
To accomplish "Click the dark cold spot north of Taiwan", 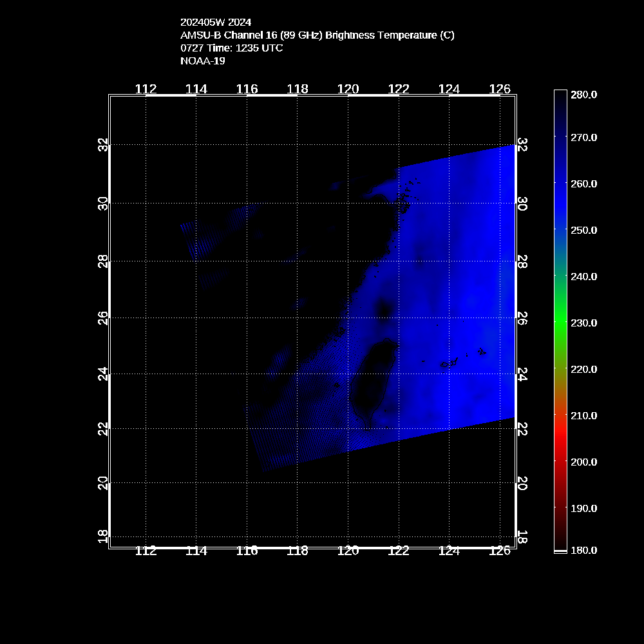I will (384, 309).
